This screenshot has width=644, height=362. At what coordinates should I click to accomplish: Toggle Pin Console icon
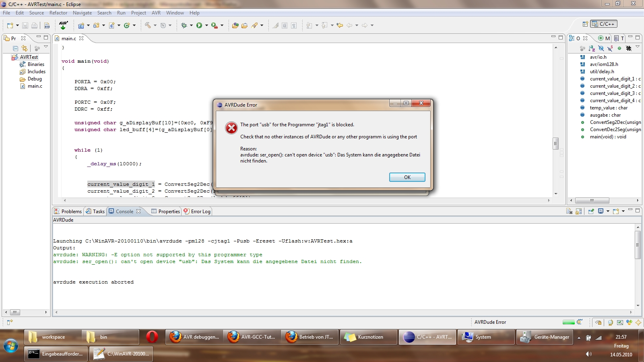(591, 211)
